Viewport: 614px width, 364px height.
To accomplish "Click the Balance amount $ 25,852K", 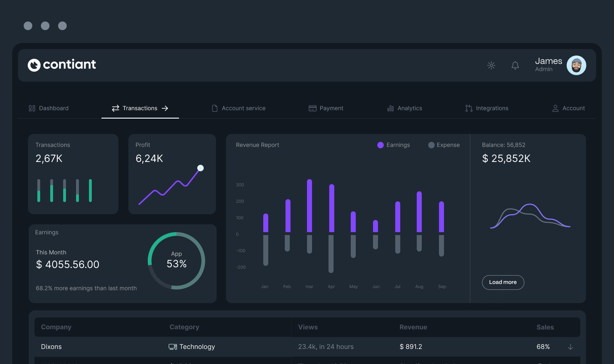I will pos(506,158).
